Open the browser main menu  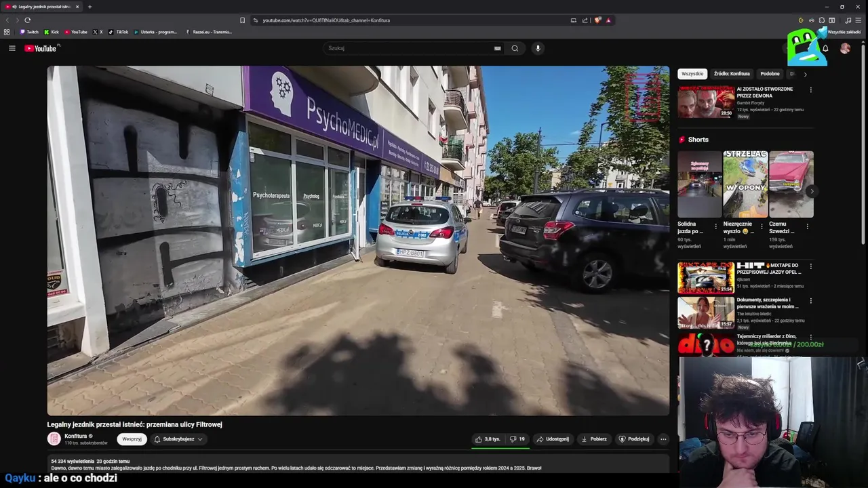coord(859,20)
